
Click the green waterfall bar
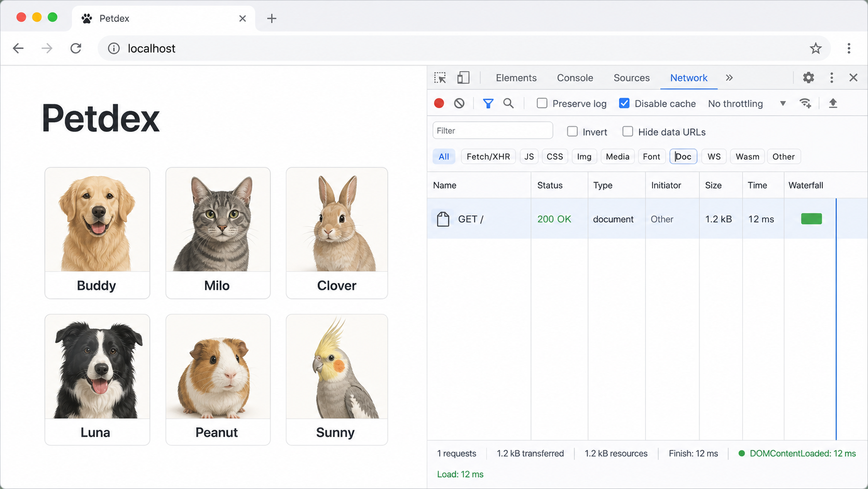pyautogui.click(x=811, y=219)
